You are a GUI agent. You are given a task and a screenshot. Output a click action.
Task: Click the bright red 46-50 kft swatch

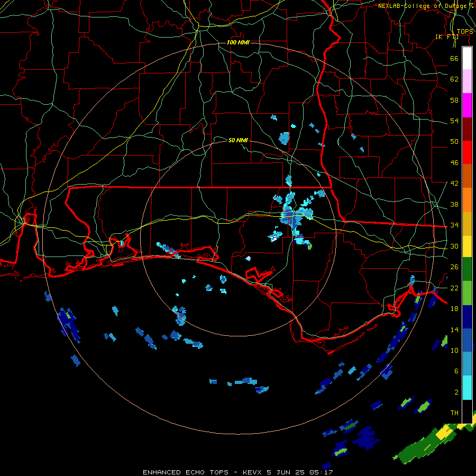tap(467, 152)
